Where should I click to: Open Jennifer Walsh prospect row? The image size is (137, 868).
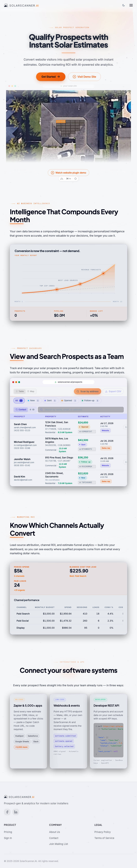pos(68,462)
